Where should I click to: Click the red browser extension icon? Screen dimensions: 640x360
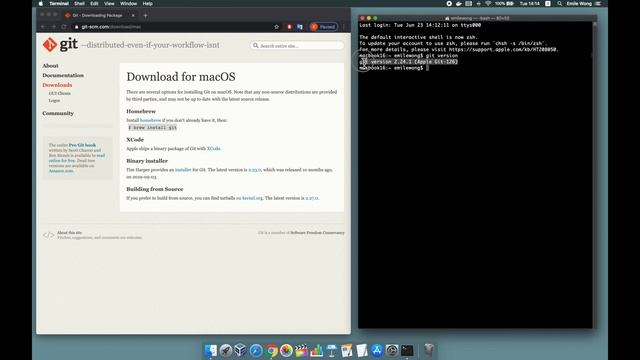coord(289,27)
